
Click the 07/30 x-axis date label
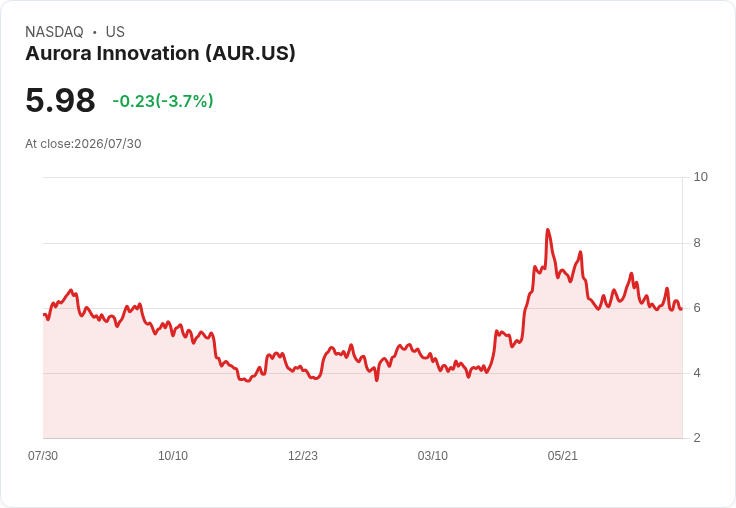[x=43, y=455]
